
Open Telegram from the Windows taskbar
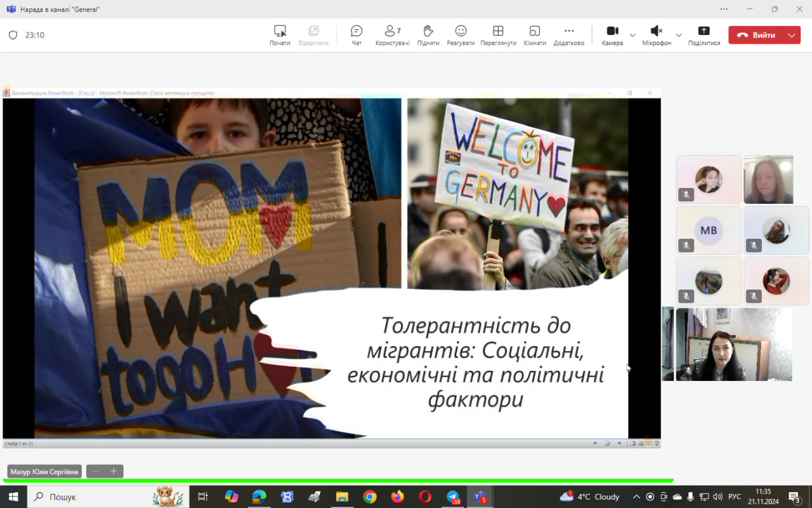click(453, 497)
